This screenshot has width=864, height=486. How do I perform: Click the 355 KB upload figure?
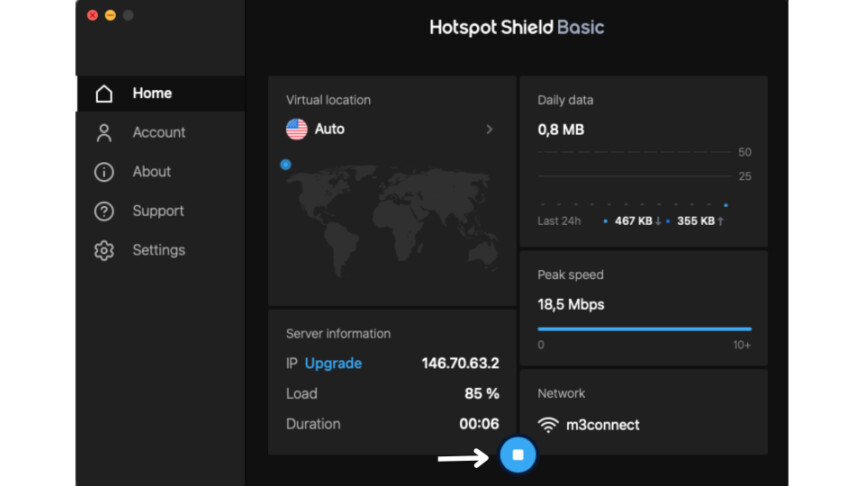point(696,221)
